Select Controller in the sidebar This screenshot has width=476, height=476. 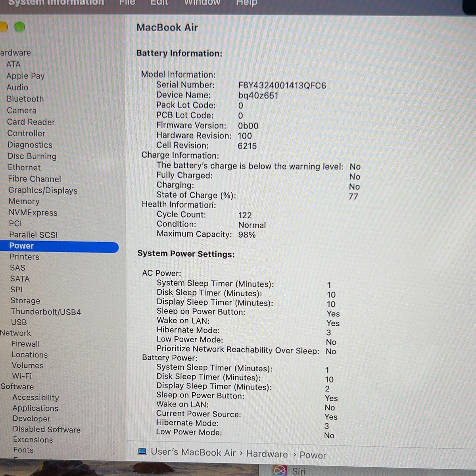pos(26,133)
